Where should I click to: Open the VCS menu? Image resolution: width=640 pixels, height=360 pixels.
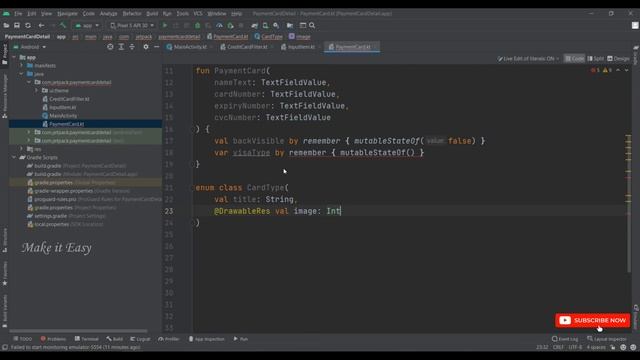point(198,13)
